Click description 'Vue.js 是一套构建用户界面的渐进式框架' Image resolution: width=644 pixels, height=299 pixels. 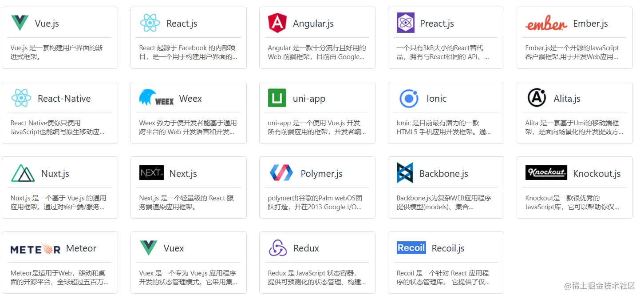(57, 52)
